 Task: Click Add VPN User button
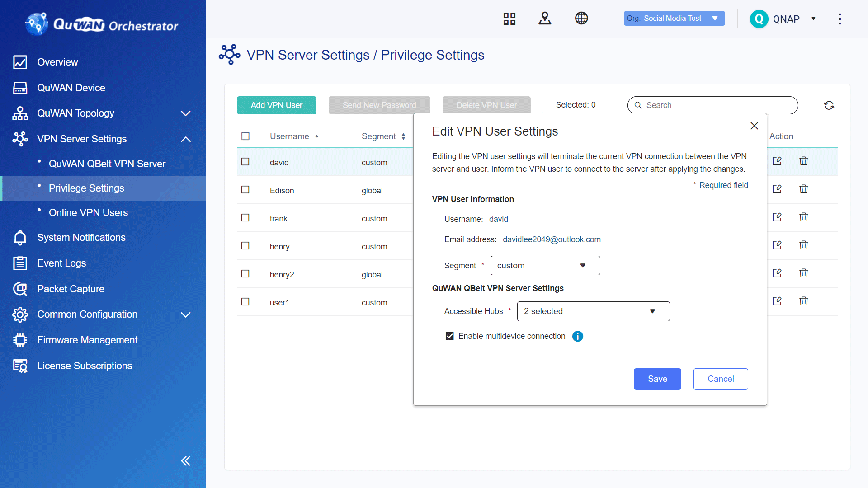(x=277, y=105)
